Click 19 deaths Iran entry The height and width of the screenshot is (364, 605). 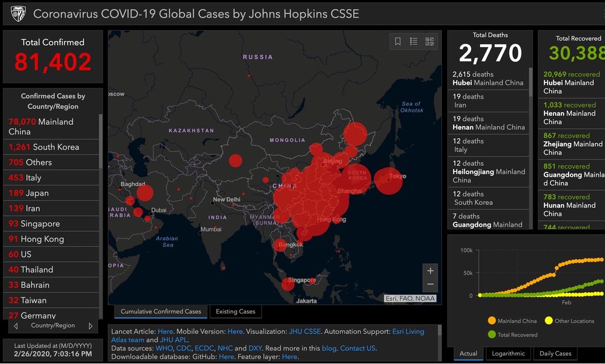488,101
